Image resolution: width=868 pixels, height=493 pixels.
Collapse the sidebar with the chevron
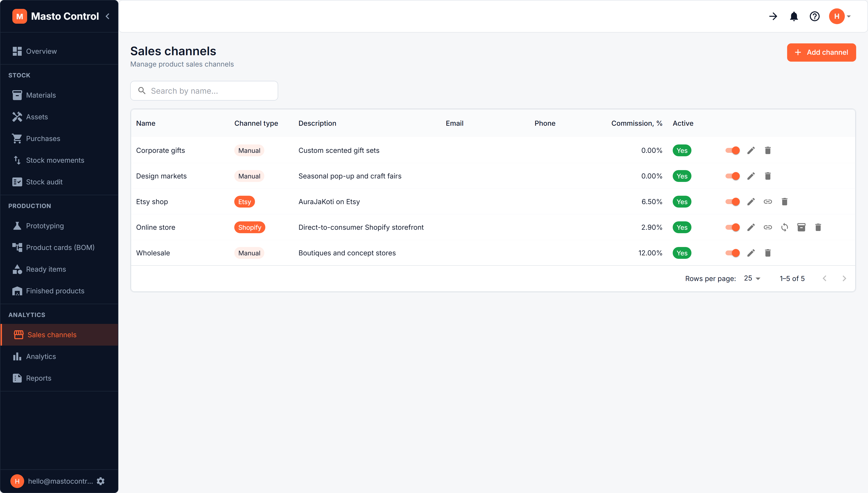click(x=107, y=16)
